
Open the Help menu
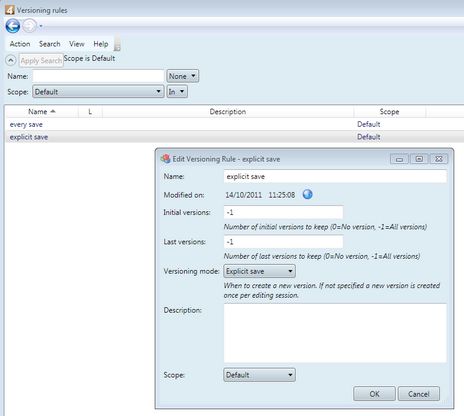101,44
